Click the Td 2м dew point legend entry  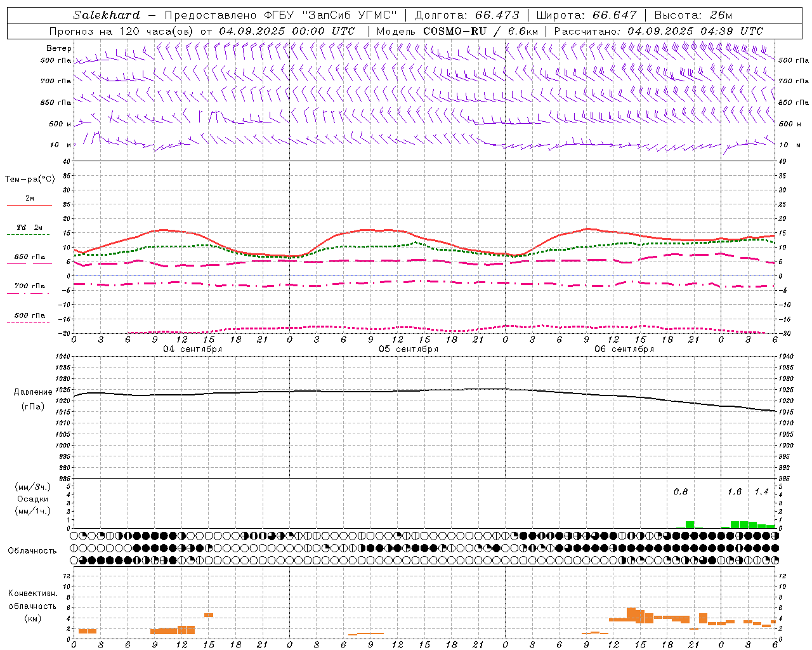click(30, 227)
